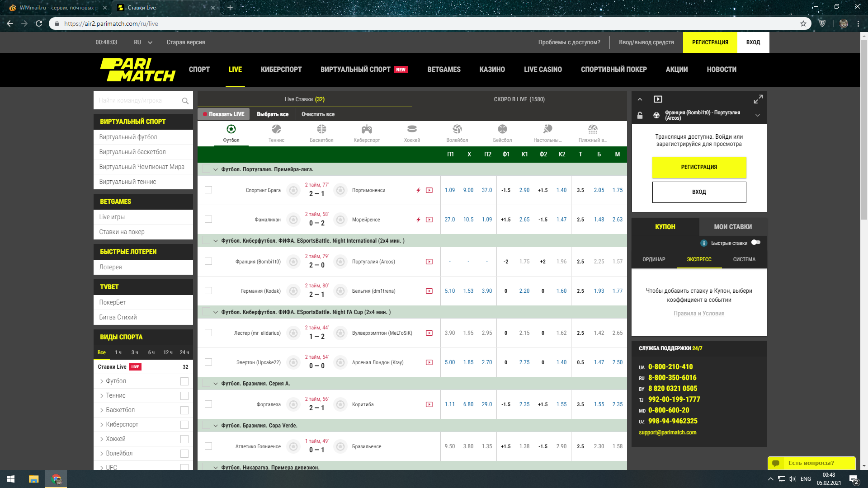This screenshot has width=868, height=488.
Task: Check the Футбол sidebar checkbox
Action: (x=184, y=381)
